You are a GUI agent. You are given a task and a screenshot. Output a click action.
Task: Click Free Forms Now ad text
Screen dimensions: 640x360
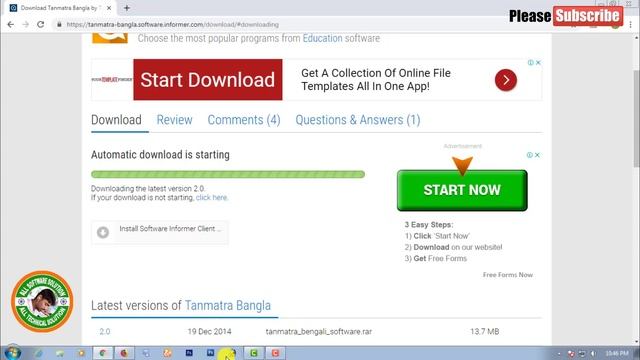click(x=508, y=275)
